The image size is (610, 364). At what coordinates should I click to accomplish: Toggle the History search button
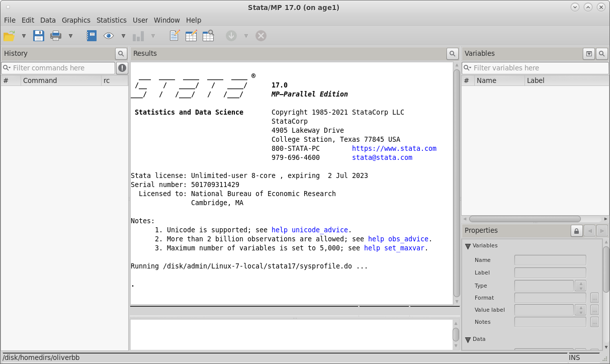121,53
